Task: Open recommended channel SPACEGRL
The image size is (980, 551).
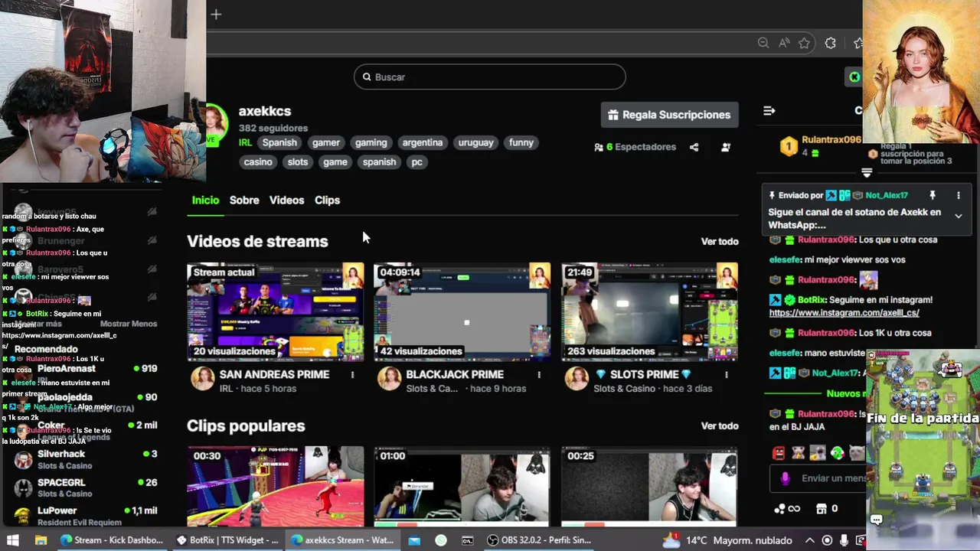Action: 86,487
